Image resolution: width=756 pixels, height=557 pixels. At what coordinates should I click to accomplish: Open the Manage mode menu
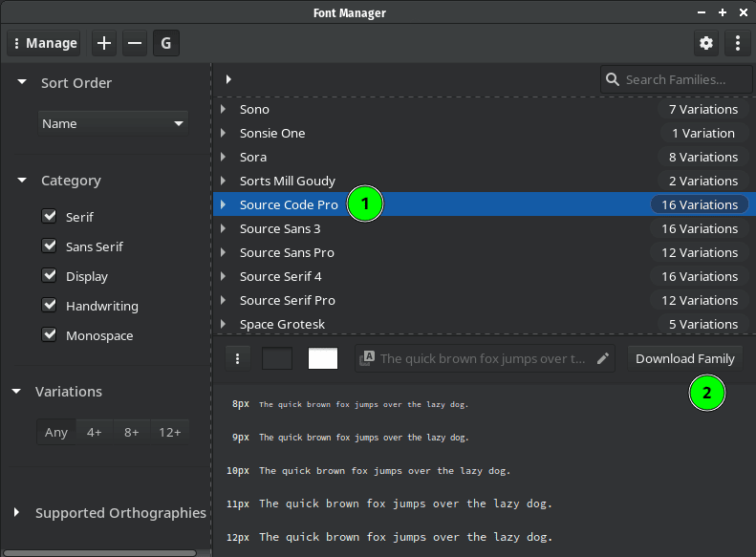click(44, 43)
